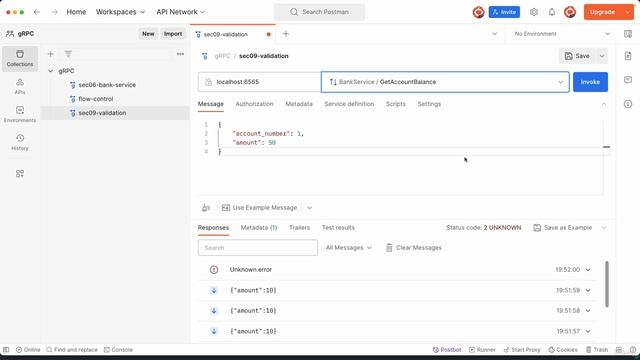Image resolution: width=640 pixels, height=360 pixels.
Task: Open Runner in the status bar
Action: tap(482, 350)
